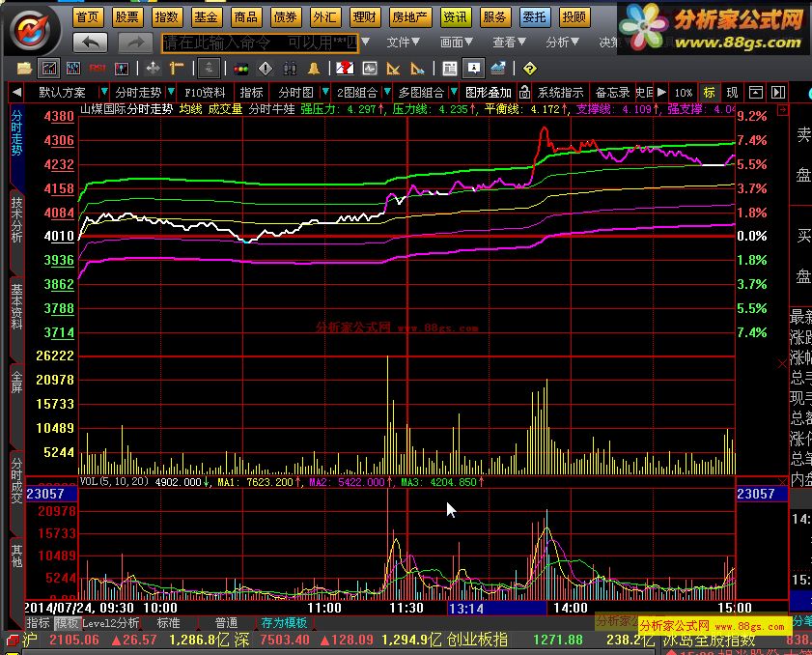Click the 外汇 forex button
The width and height of the screenshot is (812, 655).
click(x=324, y=17)
